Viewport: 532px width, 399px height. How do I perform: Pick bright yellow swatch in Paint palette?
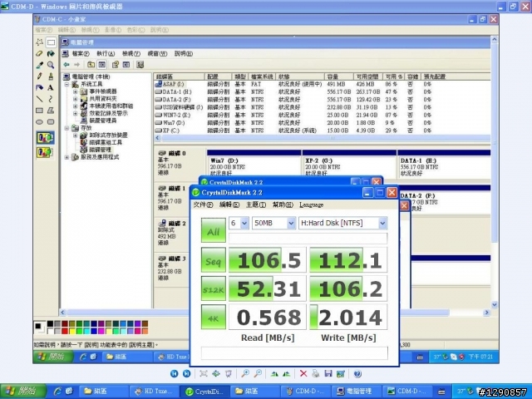coord(72,331)
